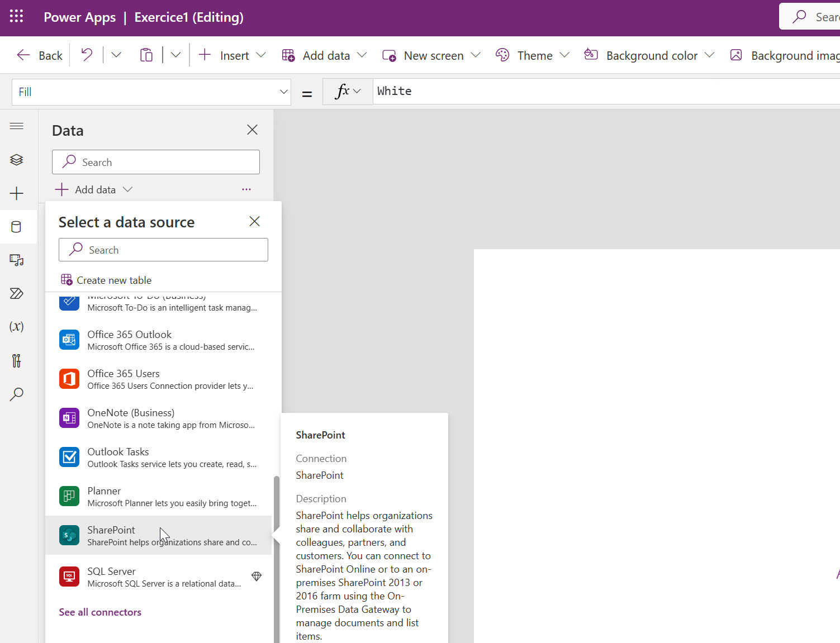Image resolution: width=840 pixels, height=643 pixels.
Task: Click the SQL Server icon
Action: tap(69, 577)
